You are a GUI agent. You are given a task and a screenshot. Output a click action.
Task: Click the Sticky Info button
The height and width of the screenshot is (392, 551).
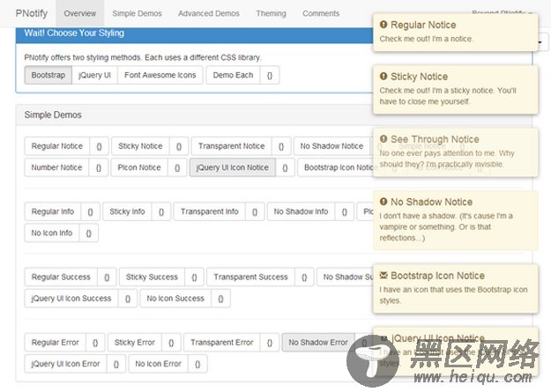point(127,211)
